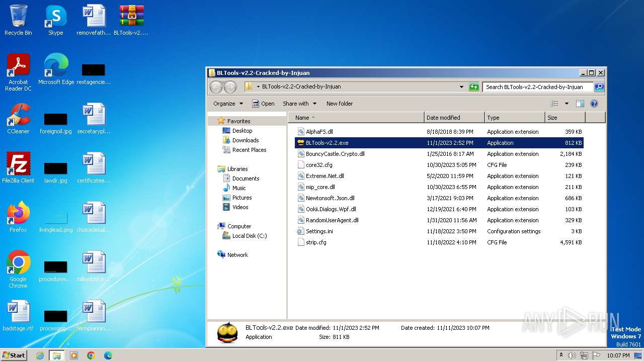Select the Settings.ini configuration file
Viewport: 644px width, 362px height.
click(439, 231)
